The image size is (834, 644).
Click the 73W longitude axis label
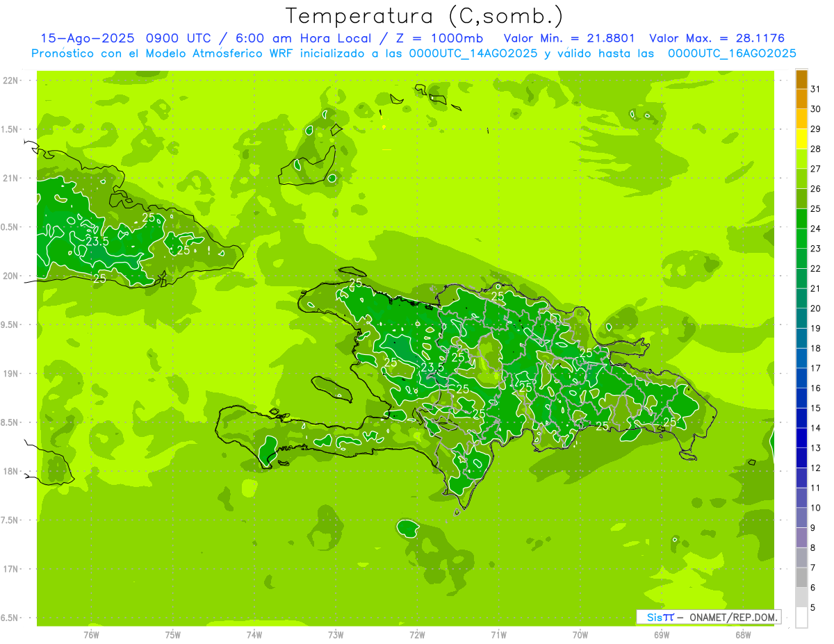coord(336,634)
